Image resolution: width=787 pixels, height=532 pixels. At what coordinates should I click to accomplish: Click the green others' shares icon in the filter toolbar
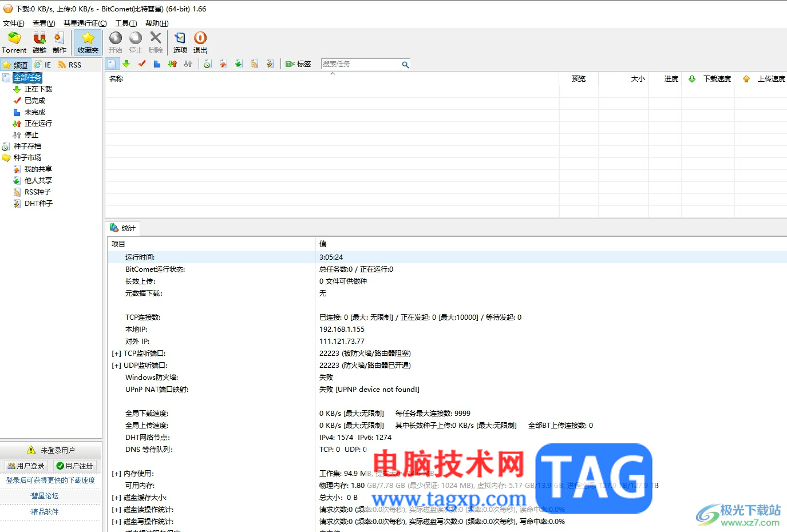[x=239, y=64]
